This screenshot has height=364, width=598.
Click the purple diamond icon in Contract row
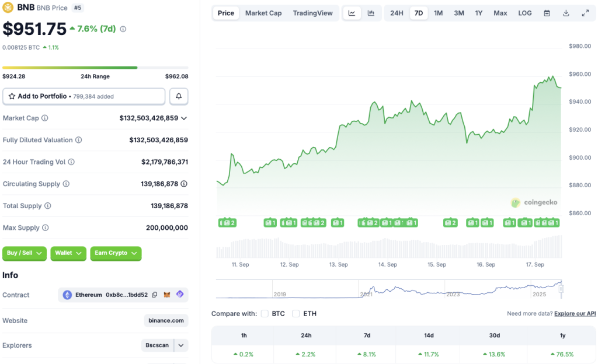(180, 294)
